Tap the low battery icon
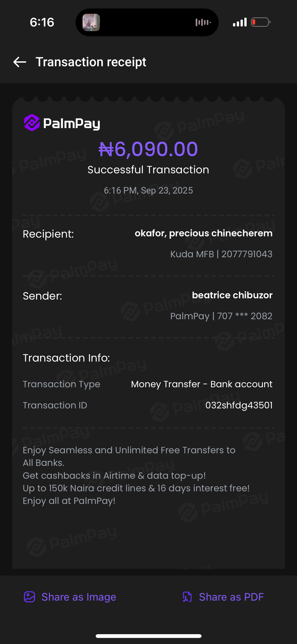This screenshot has width=297, height=644. click(261, 22)
